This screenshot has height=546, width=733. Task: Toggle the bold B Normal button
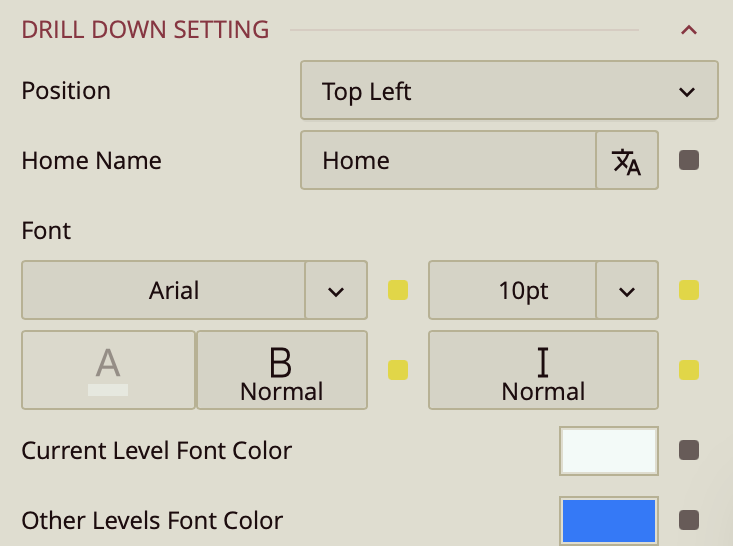pos(282,370)
